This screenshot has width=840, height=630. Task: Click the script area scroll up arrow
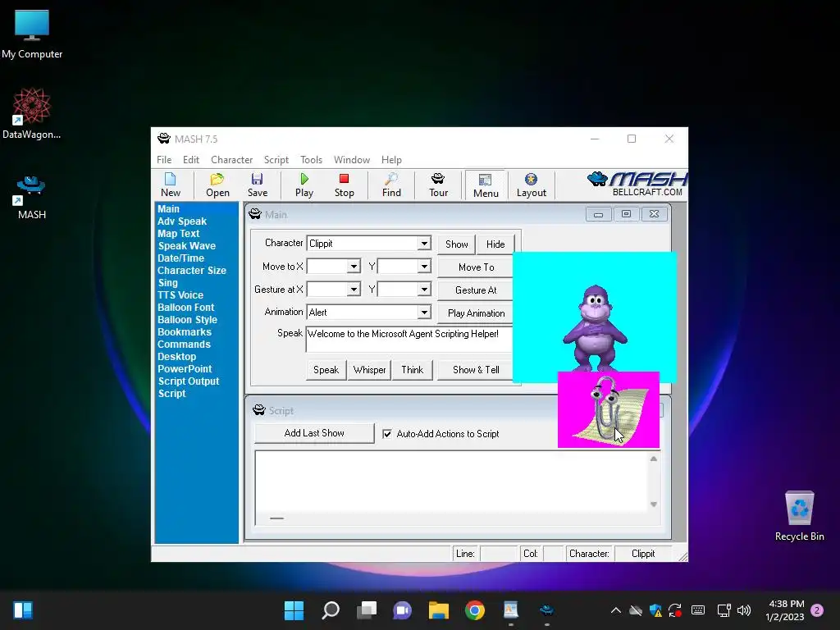click(654, 459)
